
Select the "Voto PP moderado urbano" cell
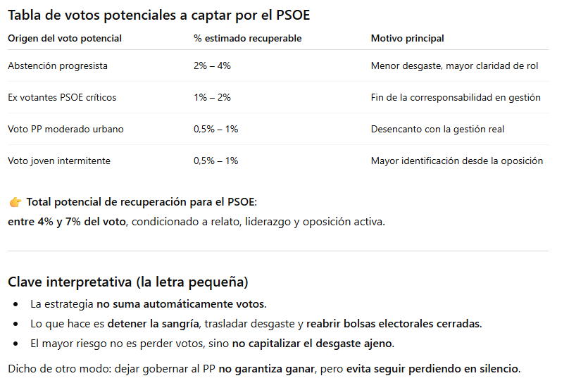61,129
